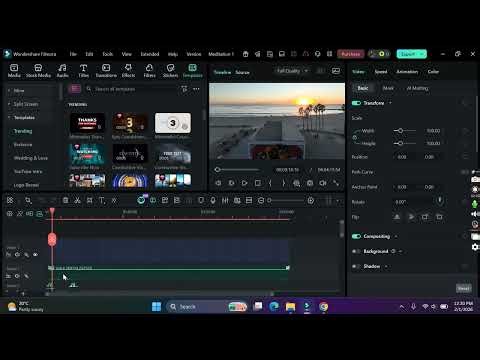Image resolution: width=480 pixels, height=360 pixels.
Task: Click the microphone voiceover icon
Action: pyautogui.click(x=213, y=200)
